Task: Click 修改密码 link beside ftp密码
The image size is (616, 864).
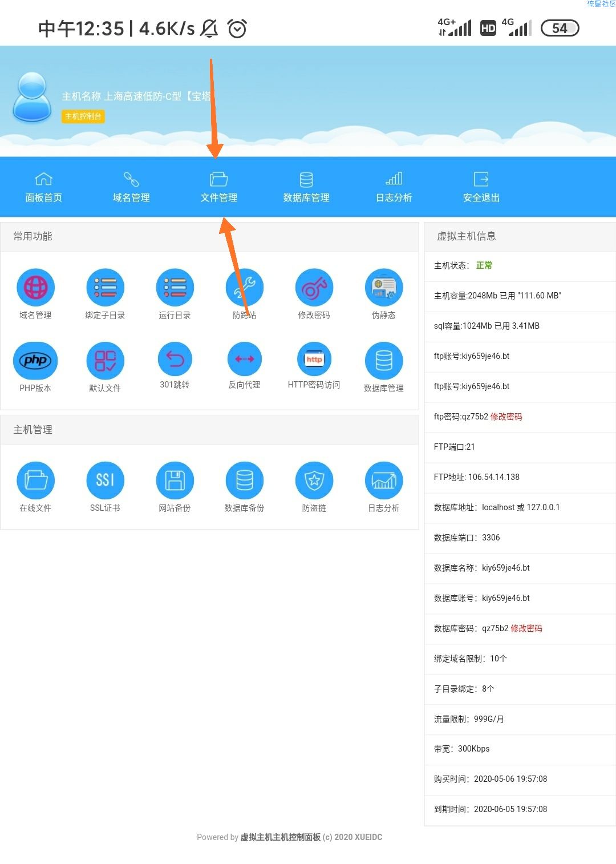Action: [506, 417]
